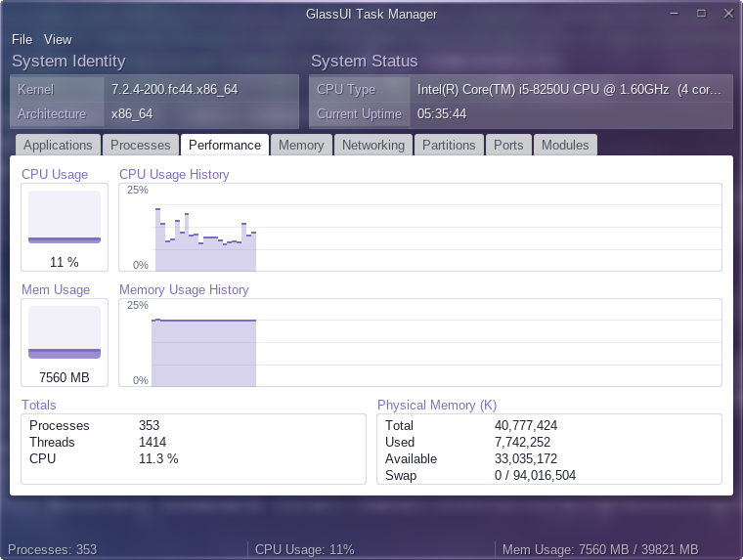Click the Memory Usage History graph
Screen dimensions: 743x560
point(420,342)
